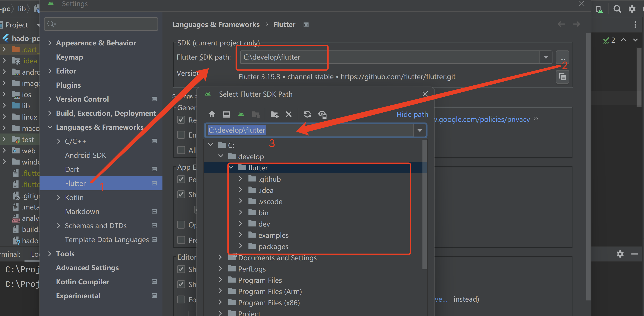Select Flutter under Languages & Frameworks menu
Screen dimensions: 644x316
click(75, 183)
